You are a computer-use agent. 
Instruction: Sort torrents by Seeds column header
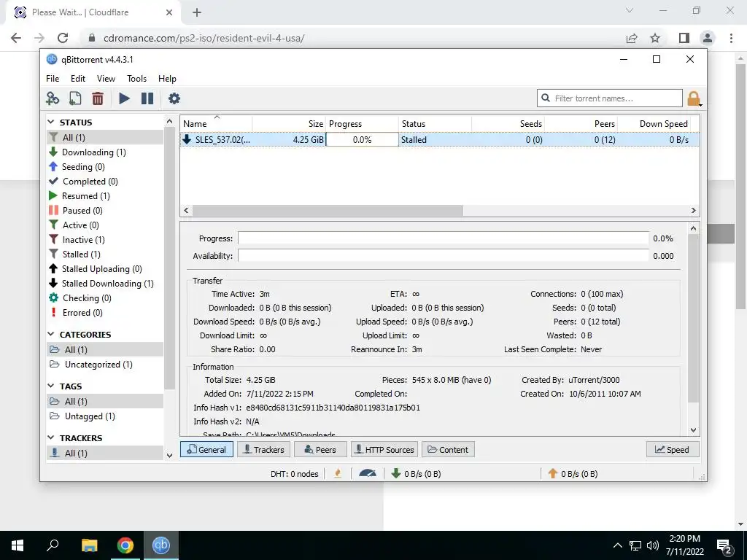point(508,124)
